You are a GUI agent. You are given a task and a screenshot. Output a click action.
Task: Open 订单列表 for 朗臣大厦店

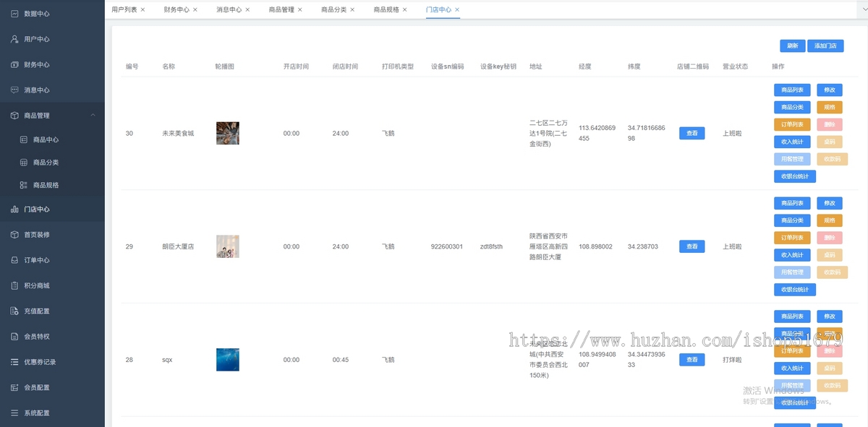click(x=792, y=238)
